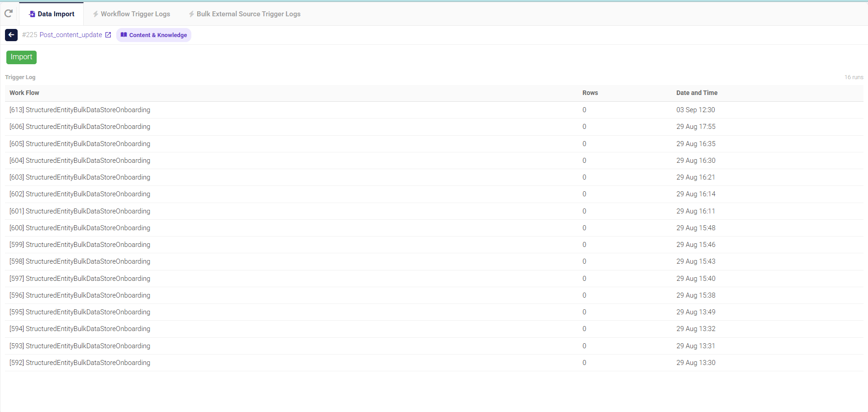The height and width of the screenshot is (412, 868).
Task: Open Bulk External Source Trigger Logs tab
Action: click(244, 14)
